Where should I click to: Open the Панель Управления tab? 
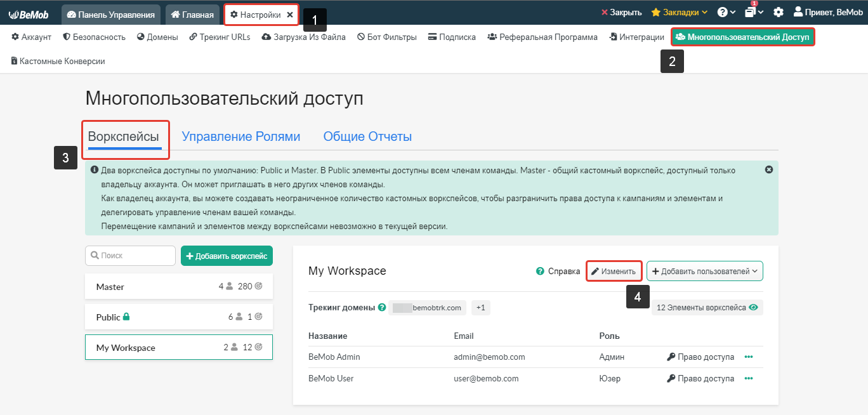(110, 14)
